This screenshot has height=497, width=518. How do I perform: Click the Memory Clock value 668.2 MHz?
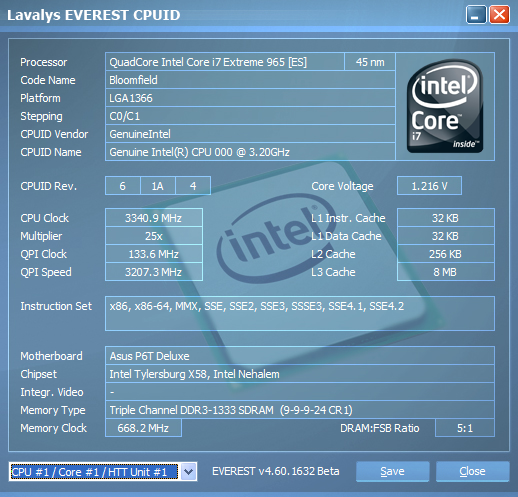[143, 428]
